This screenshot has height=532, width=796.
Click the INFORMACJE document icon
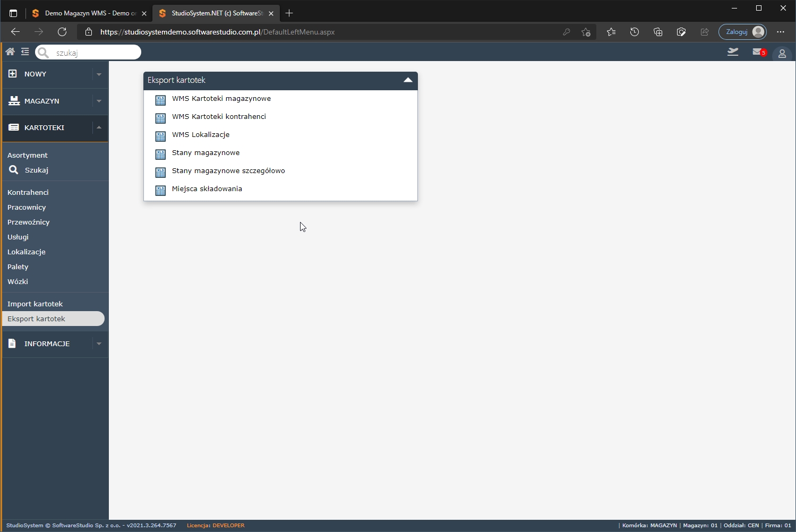12,344
